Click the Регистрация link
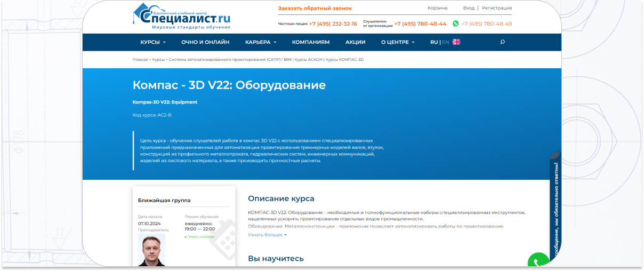Image resolution: width=644 pixels, height=271 pixels. pos(497,8)
